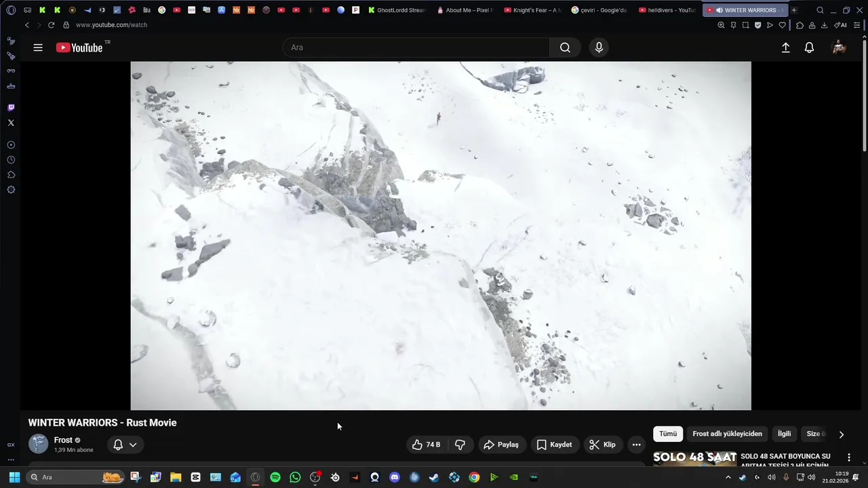Click the Kaydet save button
Screen dimensions: 868x488
pos(555,445)
